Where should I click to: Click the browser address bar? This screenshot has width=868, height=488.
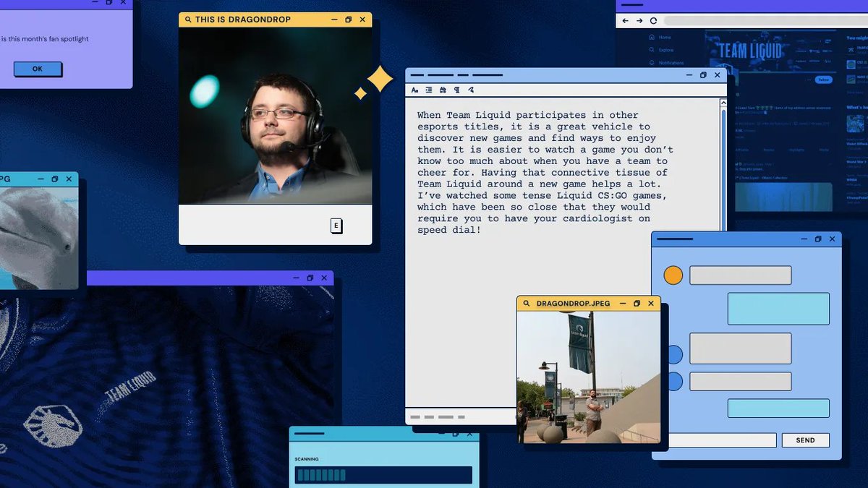click(765, 21)
